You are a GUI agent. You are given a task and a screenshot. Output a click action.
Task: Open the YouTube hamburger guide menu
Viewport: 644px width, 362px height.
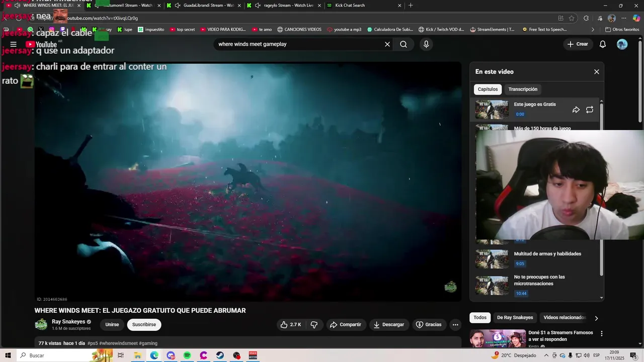[14, 44]
